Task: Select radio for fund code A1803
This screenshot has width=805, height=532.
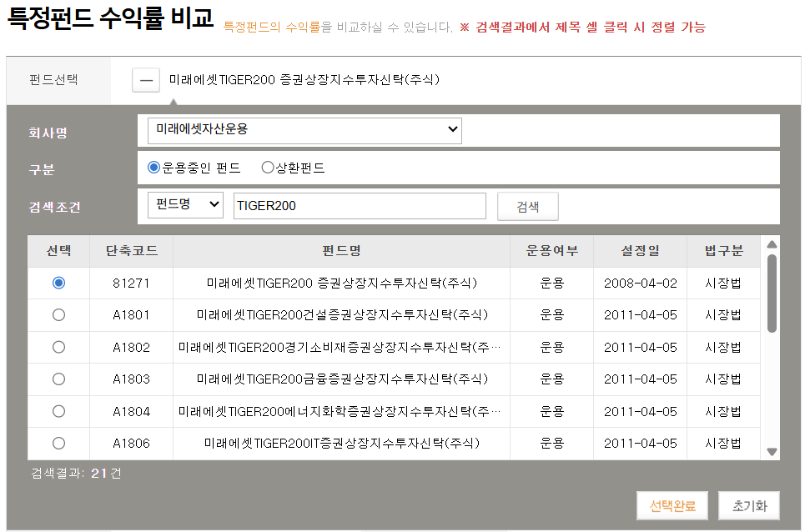Action: point(59,379)
